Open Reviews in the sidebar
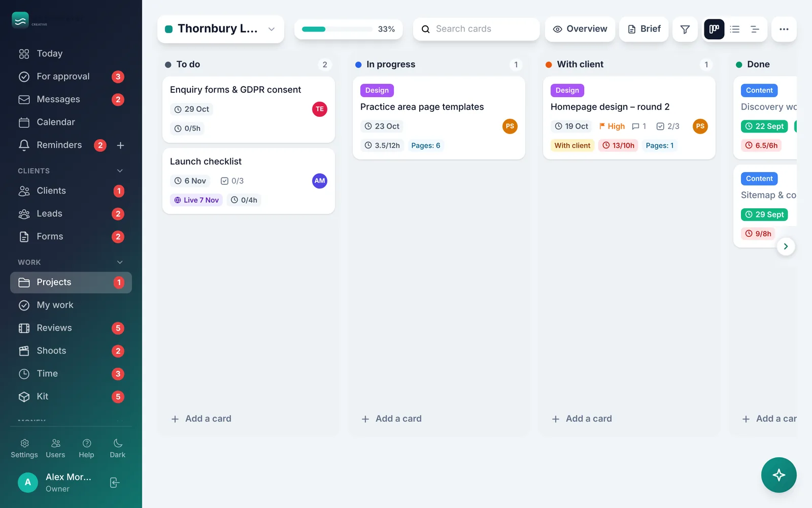 pyautogui.click(x=71, y=328)
